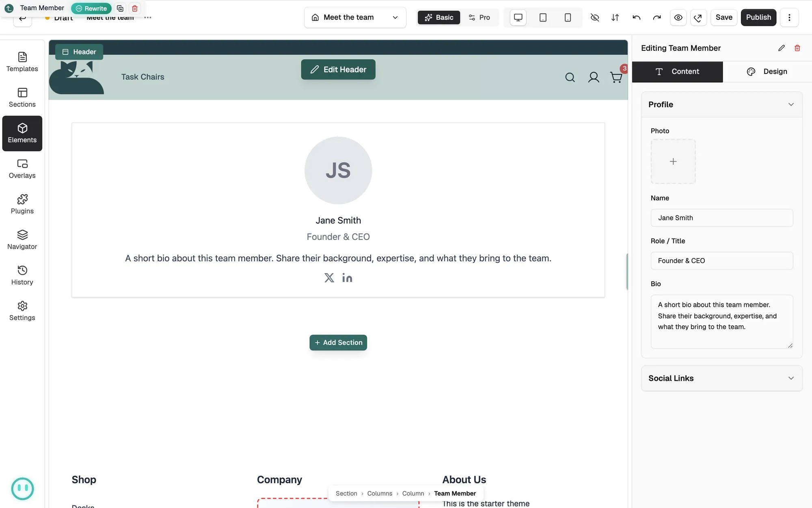
Task: Click the Photo upload placeholder
Action: (x=673, y=161)
